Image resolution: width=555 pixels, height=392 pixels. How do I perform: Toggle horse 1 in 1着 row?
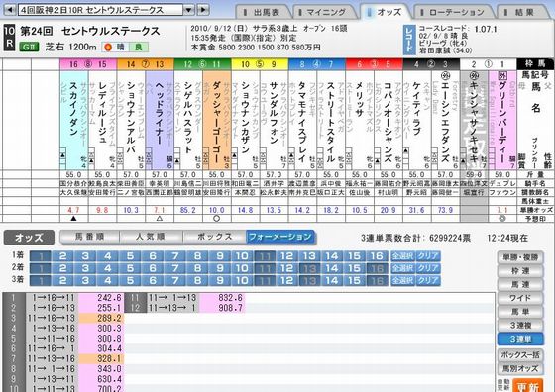click(41, 256)
